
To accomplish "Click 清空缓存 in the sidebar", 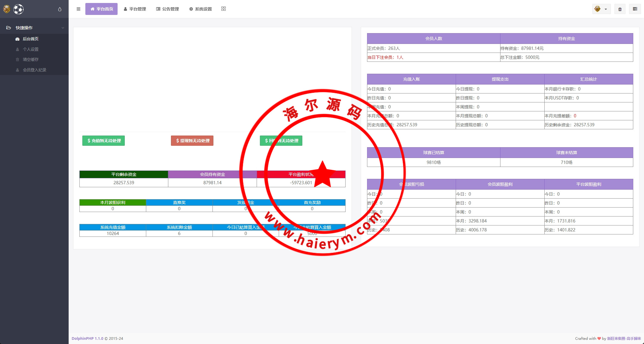I will coord(31,59).
